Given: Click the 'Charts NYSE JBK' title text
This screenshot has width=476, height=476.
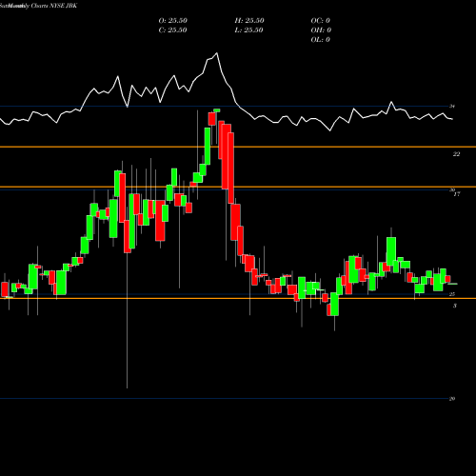Looking at the screenshot, I should [54, 6].
